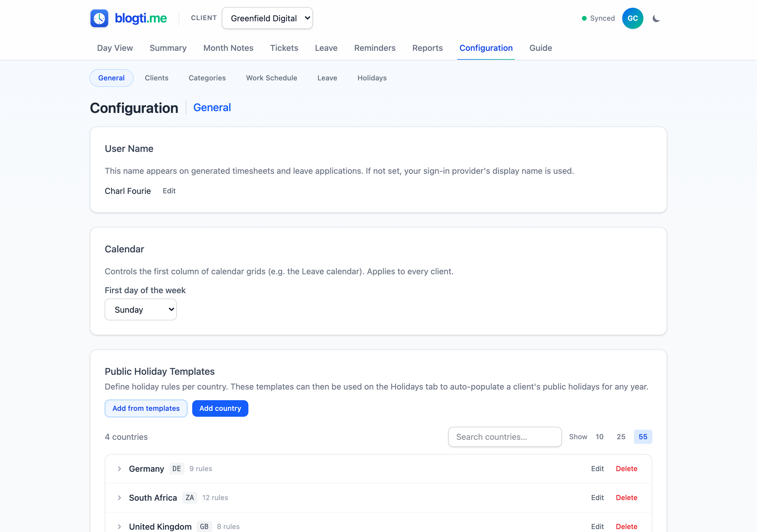
Task: Select the General sub-tab pill
Action: (x=111, y=78)
